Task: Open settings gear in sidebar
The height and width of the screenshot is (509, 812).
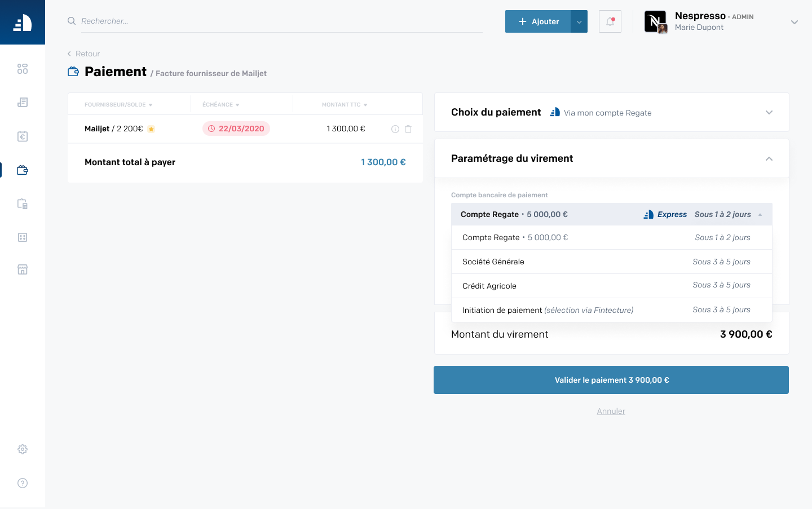Action: [x=23, y=449]
